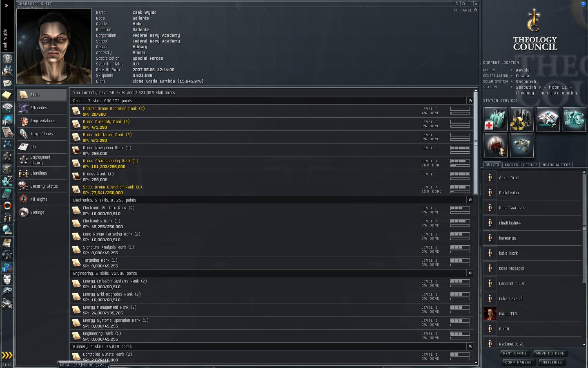The image size is (588, 368).
Task: Click the blue info icon at the top right
Action: (x=583, y=4)
